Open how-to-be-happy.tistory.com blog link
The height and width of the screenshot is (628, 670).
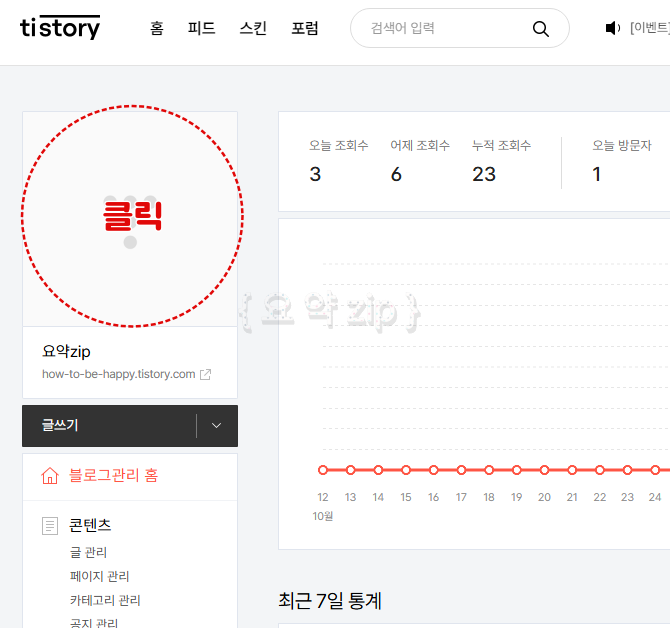[118, 374]
